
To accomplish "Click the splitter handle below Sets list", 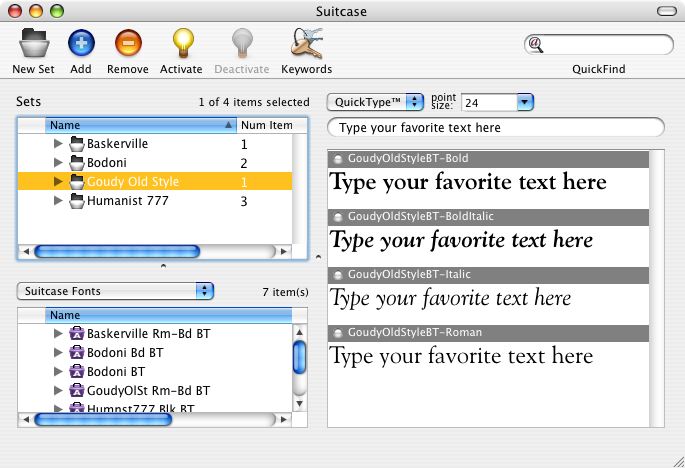I will pos(163,266).
